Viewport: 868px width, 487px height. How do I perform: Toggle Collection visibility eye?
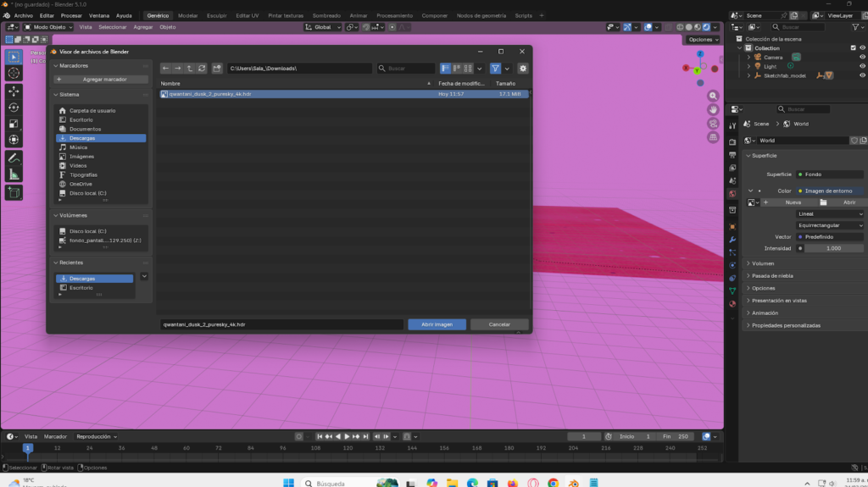pyautogui.click(x=862, y=48)
